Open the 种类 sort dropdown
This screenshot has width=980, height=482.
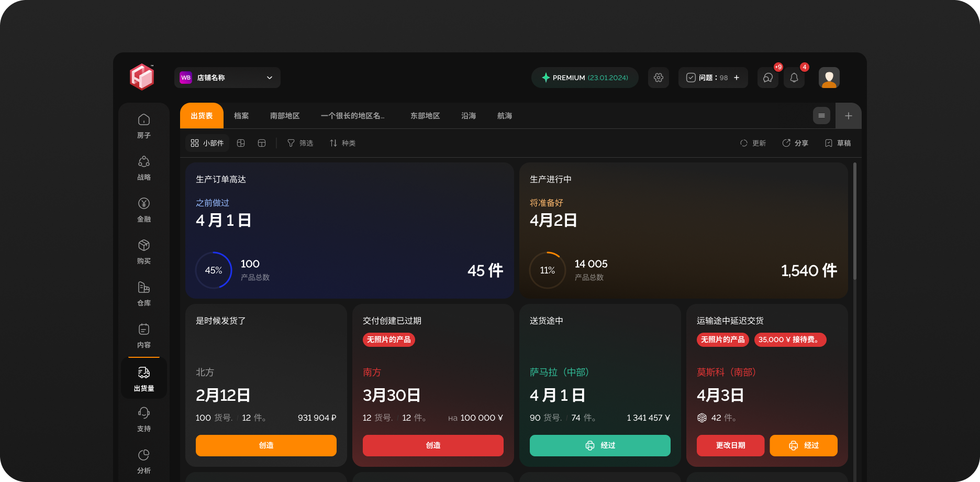click(342, 143)
